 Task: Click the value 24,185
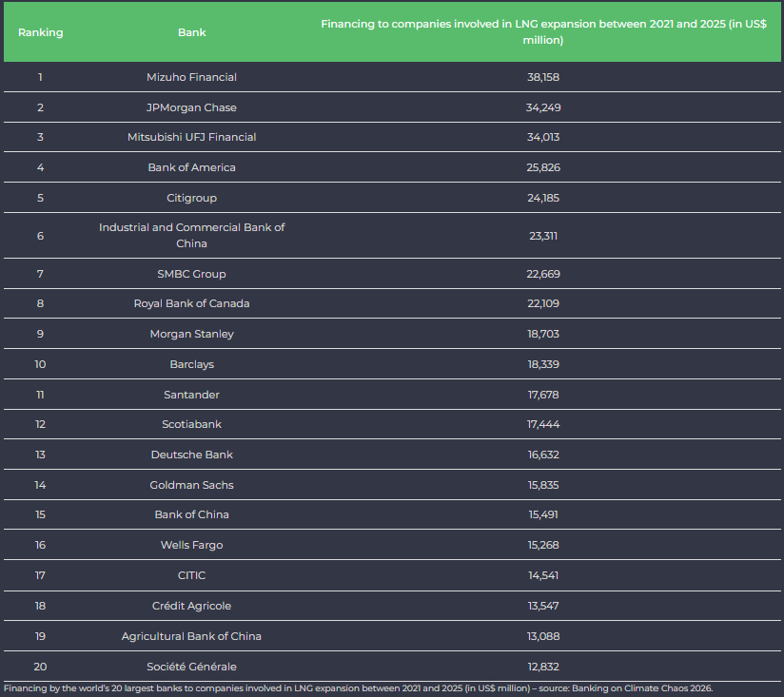543,198
